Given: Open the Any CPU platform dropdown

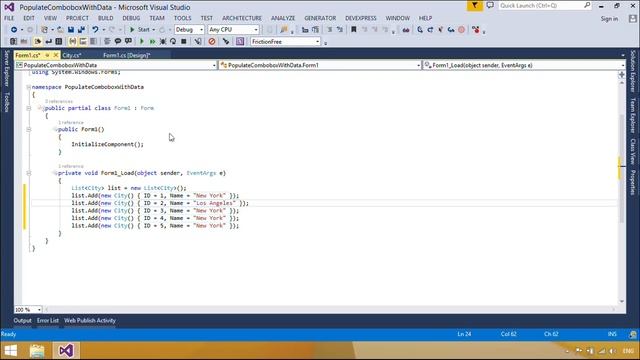Looking at the screenshot, I should 233,30.
